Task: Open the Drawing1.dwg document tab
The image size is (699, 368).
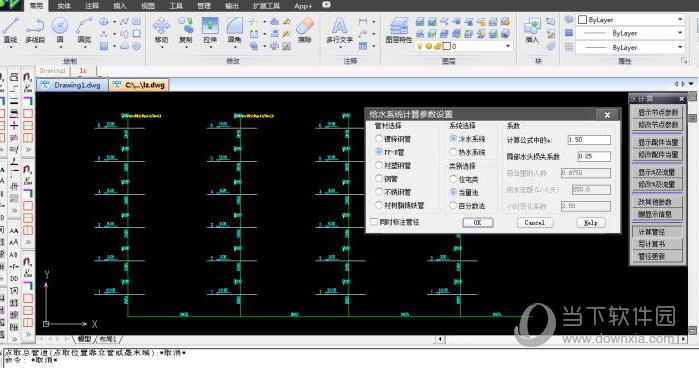Action: [72, 85]
